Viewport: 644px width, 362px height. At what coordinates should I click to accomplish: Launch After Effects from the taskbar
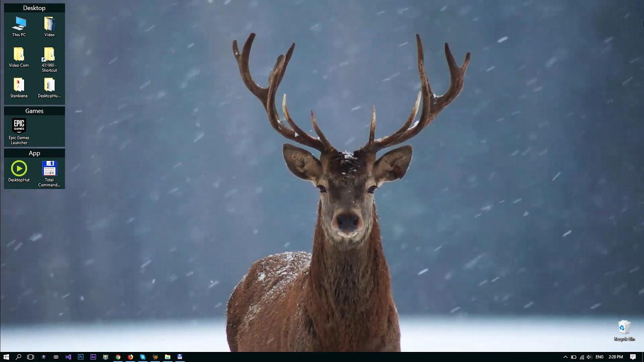click(93, 357)
